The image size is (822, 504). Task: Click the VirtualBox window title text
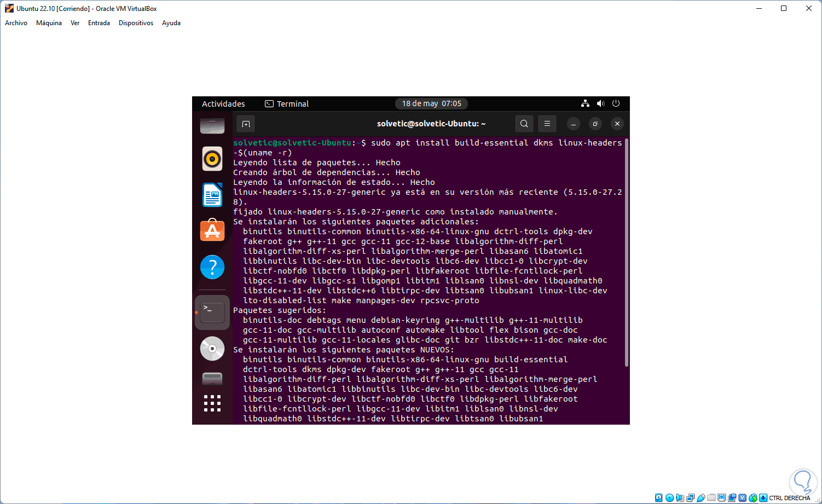tap(86, 9)
